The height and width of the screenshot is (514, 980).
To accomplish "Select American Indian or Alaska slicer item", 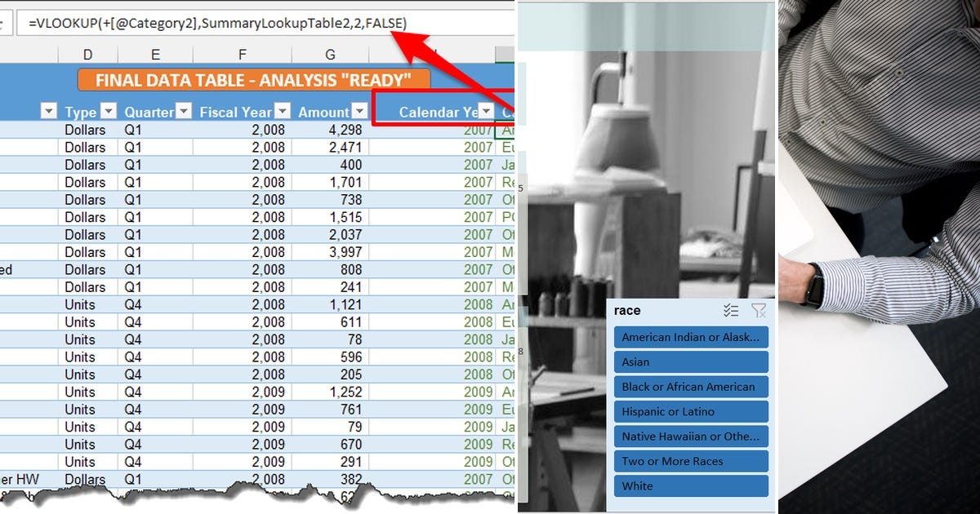I will pos(691,337).
